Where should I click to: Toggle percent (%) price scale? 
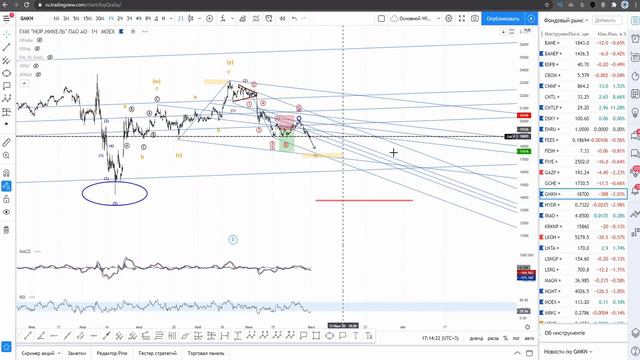pyautogui.click(x=505, y=338)
